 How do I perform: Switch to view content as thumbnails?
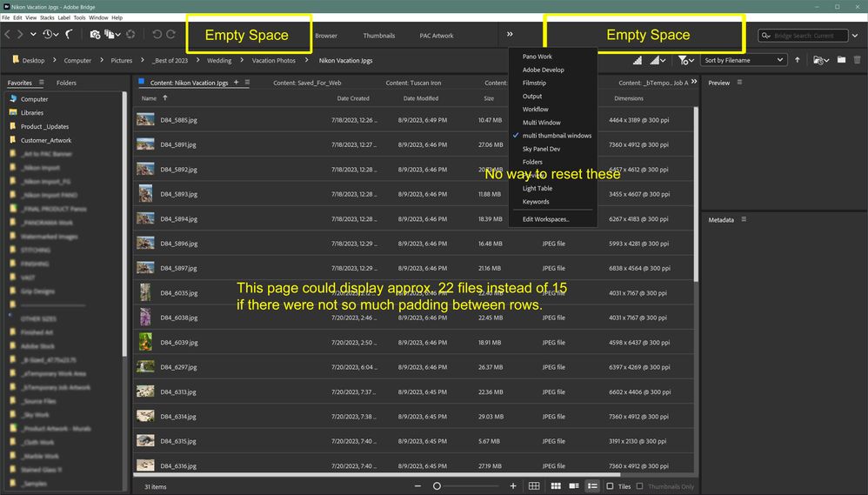(x=555, y=486)
